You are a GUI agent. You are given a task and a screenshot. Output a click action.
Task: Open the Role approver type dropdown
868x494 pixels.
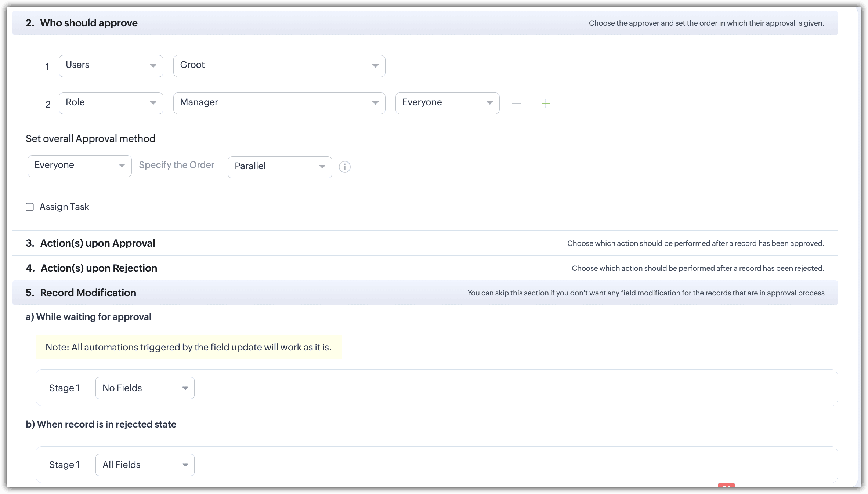(x=111, y=103)
